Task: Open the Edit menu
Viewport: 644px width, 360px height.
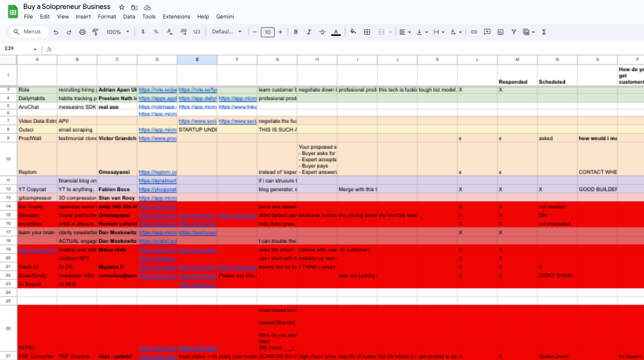Action: click(45, 17)
